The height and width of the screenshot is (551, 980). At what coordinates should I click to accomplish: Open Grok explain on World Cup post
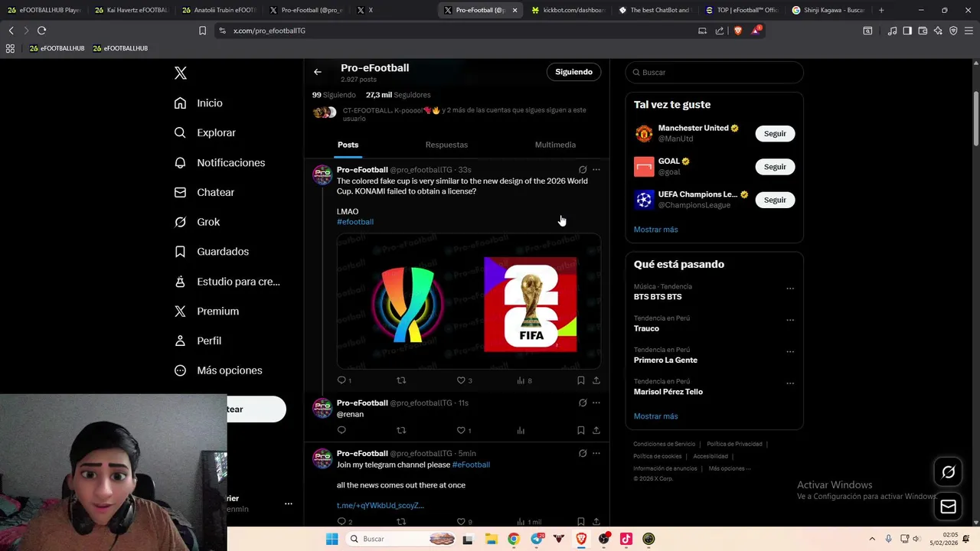coord(583,170)
